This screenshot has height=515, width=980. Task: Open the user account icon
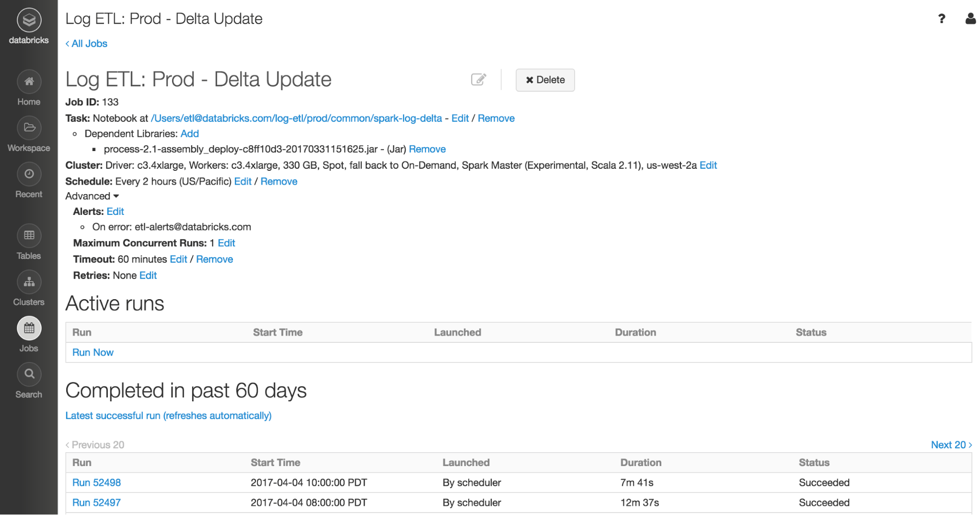tap(970, 19)
